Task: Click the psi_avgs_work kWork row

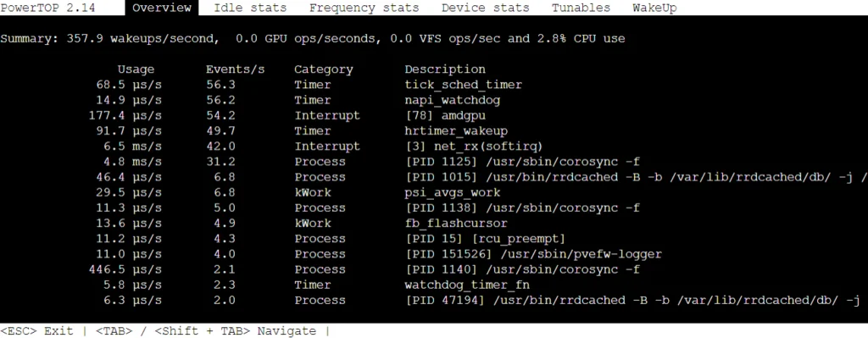Action: coord(294,192)
